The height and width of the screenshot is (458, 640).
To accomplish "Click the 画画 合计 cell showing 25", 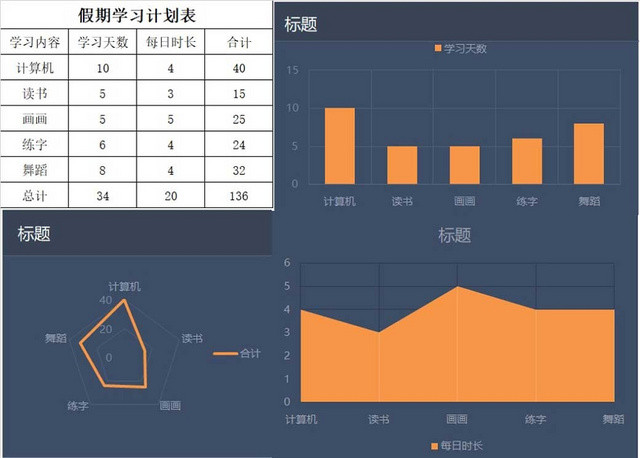I will tap(239, 119).
